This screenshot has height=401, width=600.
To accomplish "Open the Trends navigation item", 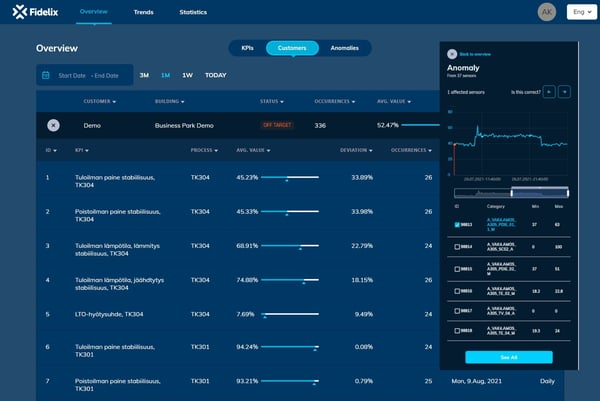I will [144, 12].
